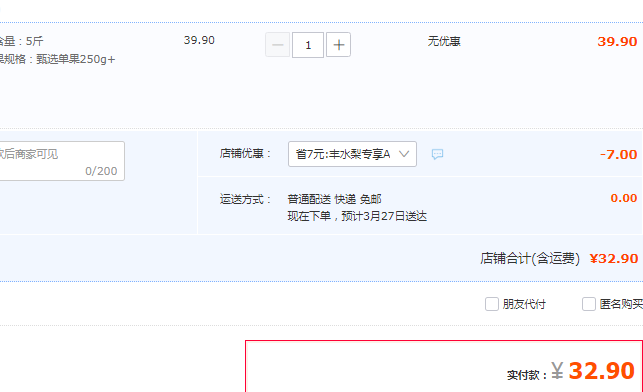Click the 运送方式 label

tap(246, 199)
